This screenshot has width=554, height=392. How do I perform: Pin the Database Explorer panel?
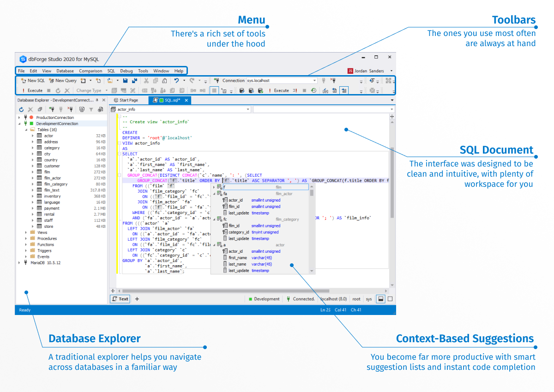click(x=97, y=100)
